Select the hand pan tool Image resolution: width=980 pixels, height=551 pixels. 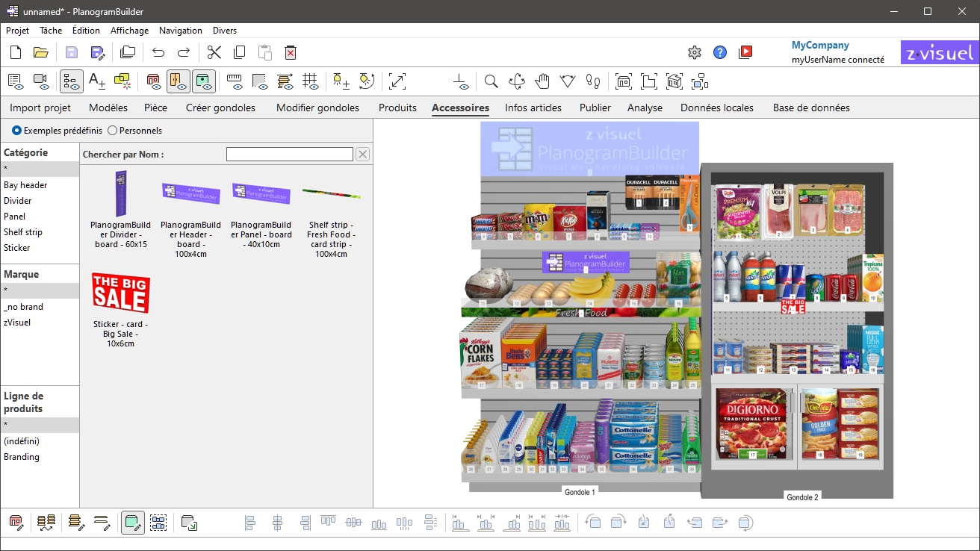click(542, 81)
